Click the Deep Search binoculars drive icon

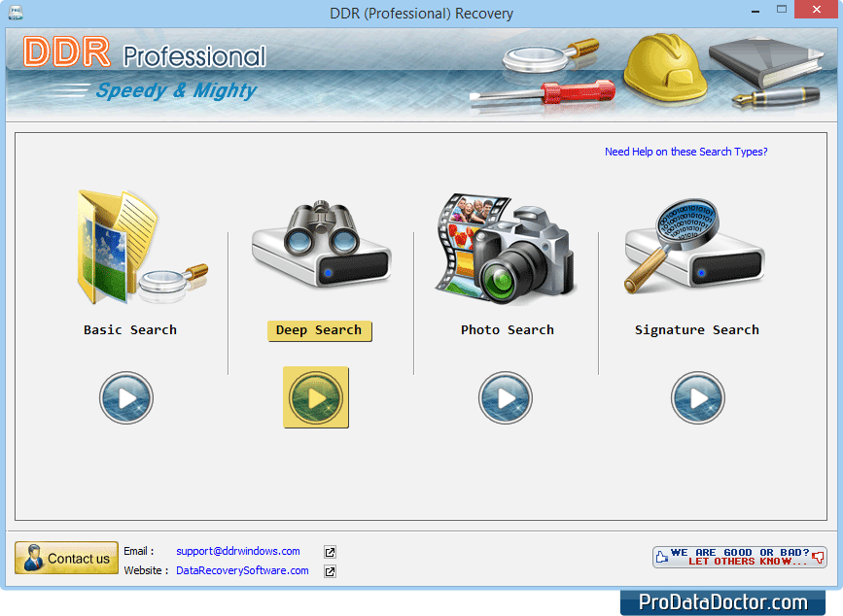point(322,244)
